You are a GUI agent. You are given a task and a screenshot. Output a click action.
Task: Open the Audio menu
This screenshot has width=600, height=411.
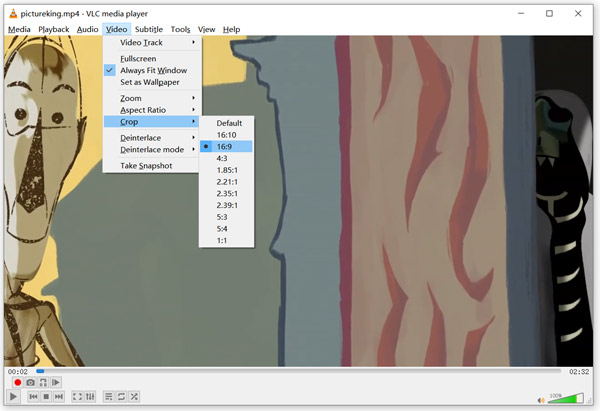pos(88,29)
